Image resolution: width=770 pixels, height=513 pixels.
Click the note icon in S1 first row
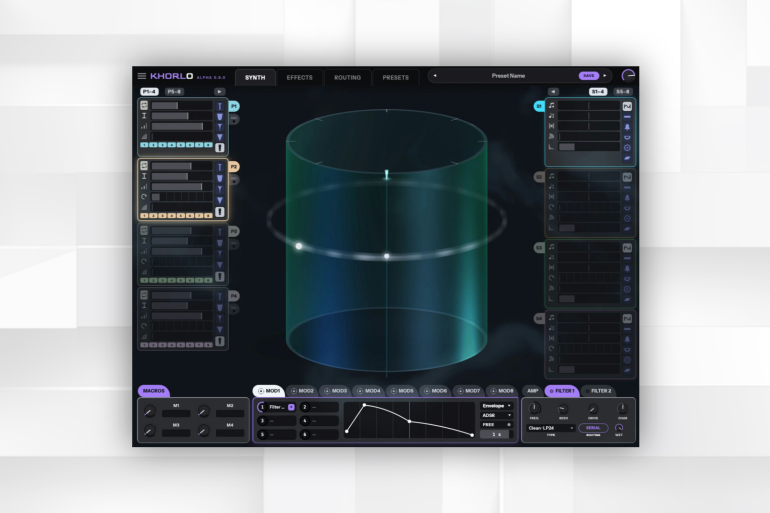[551, 106]
